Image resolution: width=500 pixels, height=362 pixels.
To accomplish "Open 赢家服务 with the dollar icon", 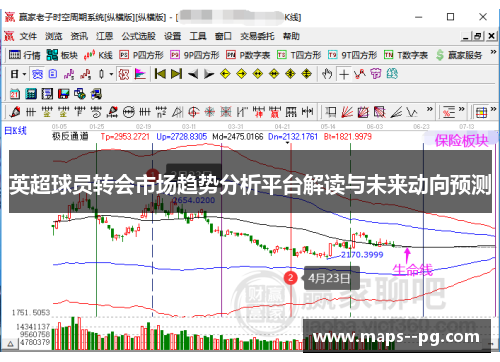I will pyautogui.click(x=459, y=55).
